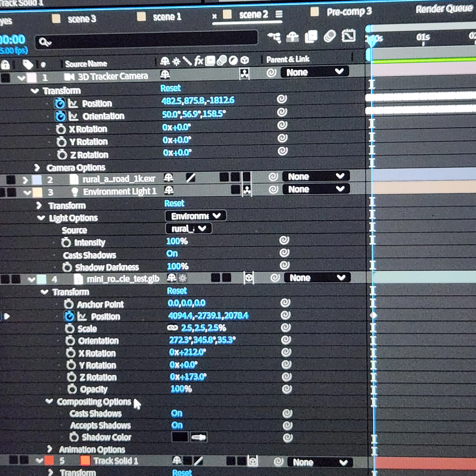Click the Shy layers hide icon
The width and height of the screenshot is (476, 476).
click(292, 37)
